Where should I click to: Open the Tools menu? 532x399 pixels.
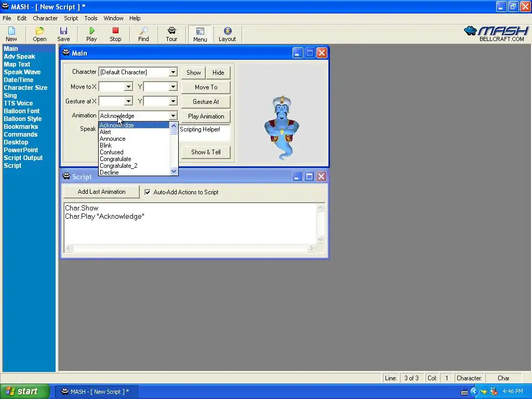(90, 18)
